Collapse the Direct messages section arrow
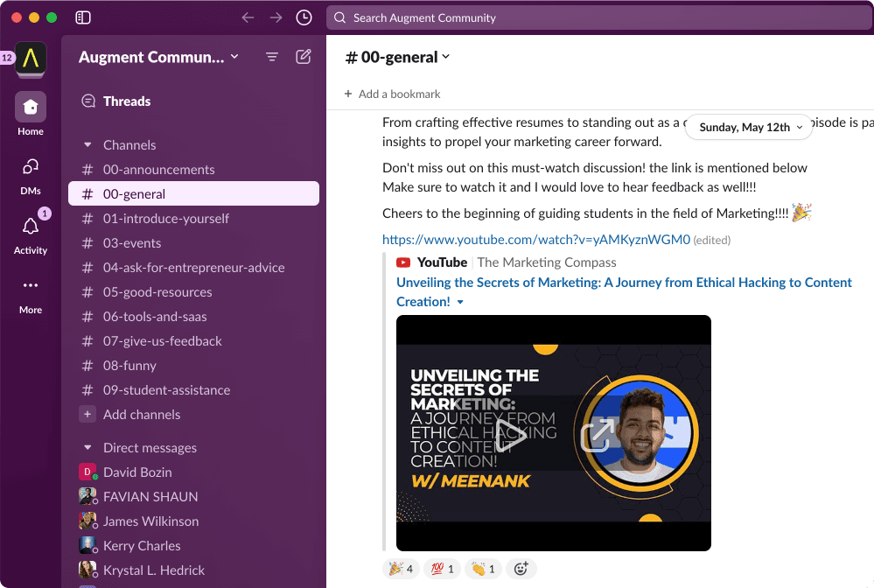874x588 pixels. tap(87, 447)
